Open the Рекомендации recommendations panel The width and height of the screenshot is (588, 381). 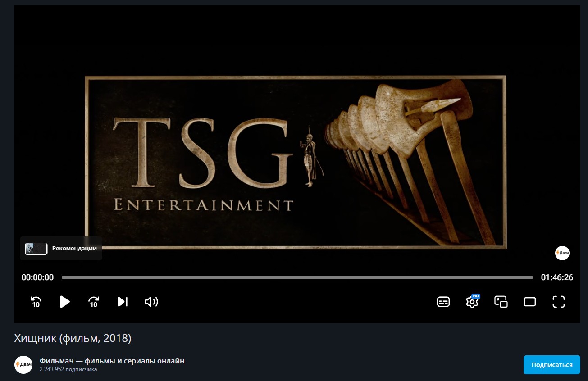pos(61,249)
